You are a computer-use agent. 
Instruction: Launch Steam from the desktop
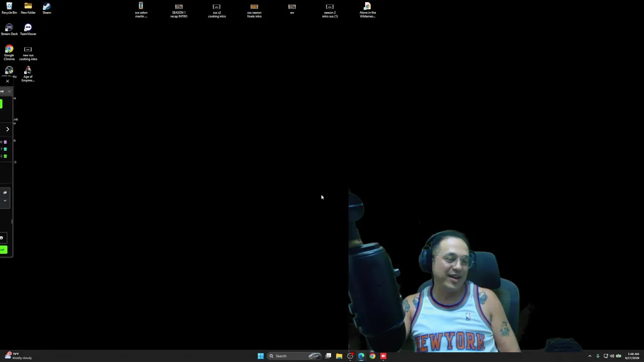pos(47,8)
